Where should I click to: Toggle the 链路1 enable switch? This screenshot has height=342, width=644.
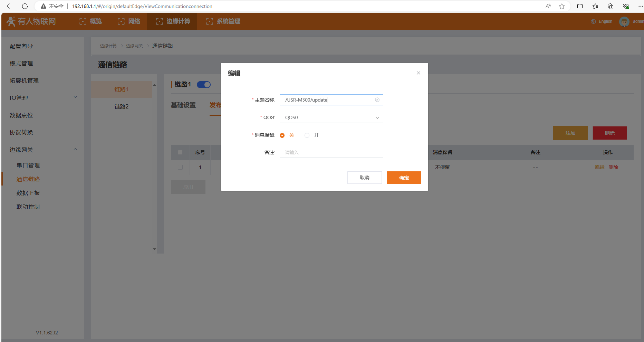(204, 85)
